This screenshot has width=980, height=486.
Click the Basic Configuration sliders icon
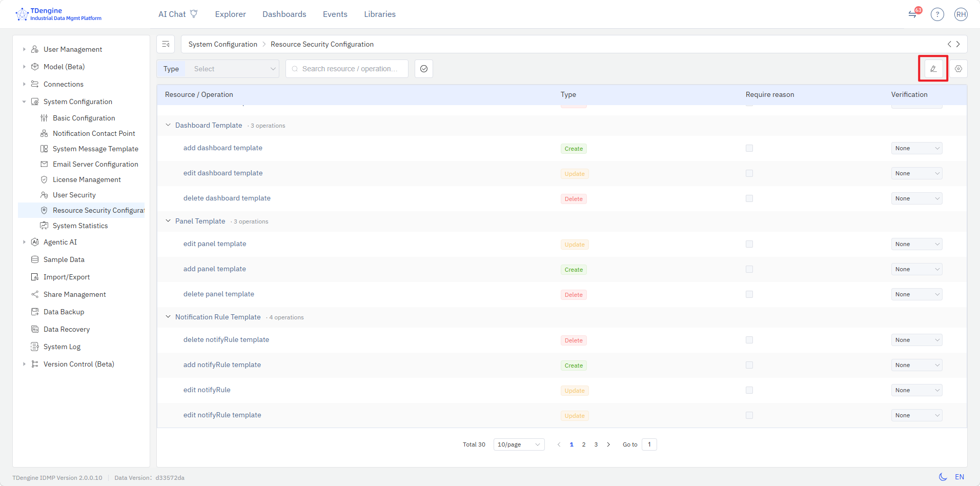point(44,118)
